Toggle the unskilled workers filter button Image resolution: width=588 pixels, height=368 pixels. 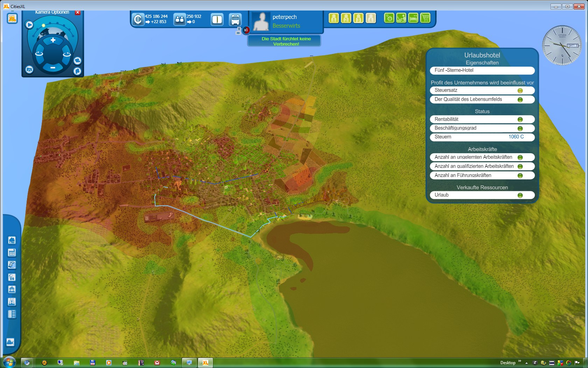pos(334,18)
